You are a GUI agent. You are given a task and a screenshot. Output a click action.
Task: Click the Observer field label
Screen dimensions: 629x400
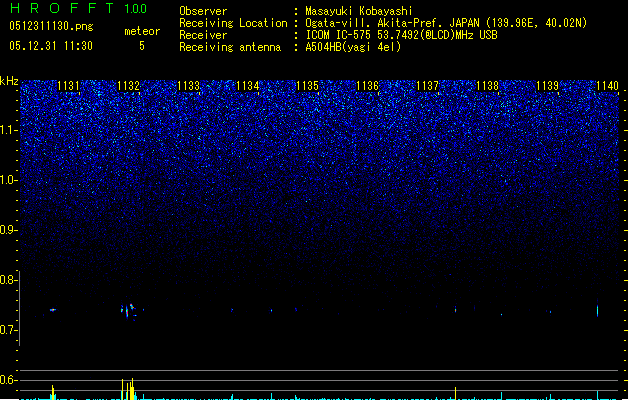click(203, 11)
